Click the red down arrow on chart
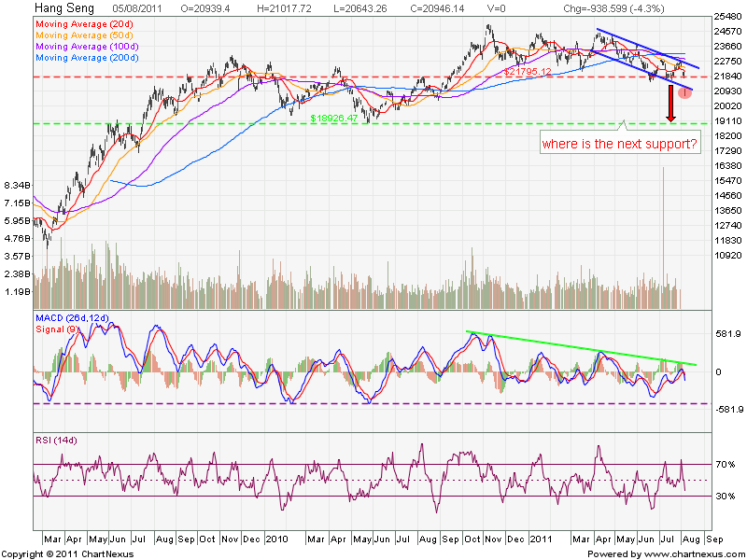 (669, 104)
